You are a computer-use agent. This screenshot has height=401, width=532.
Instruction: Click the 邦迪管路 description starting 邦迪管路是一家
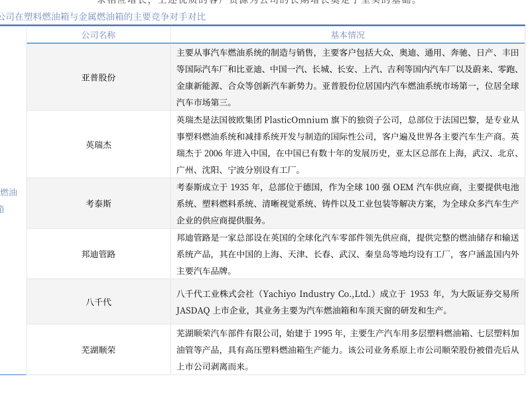(x=348, y=254)
